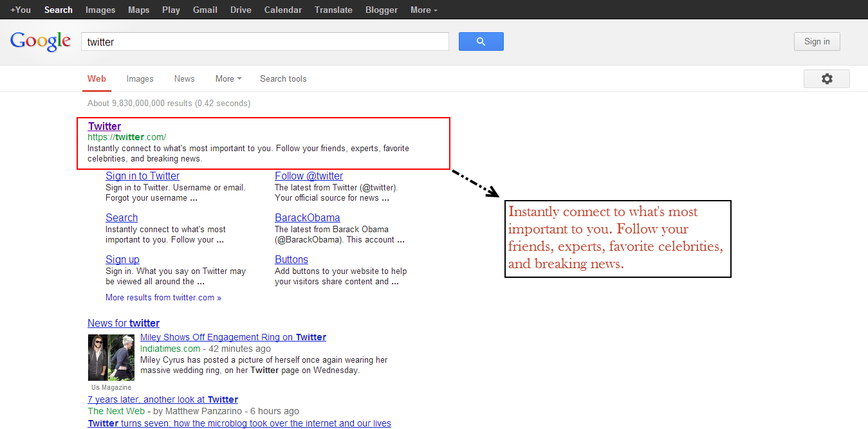
Task: Click More results from twitter.com
Action: (x=163, y=298)
